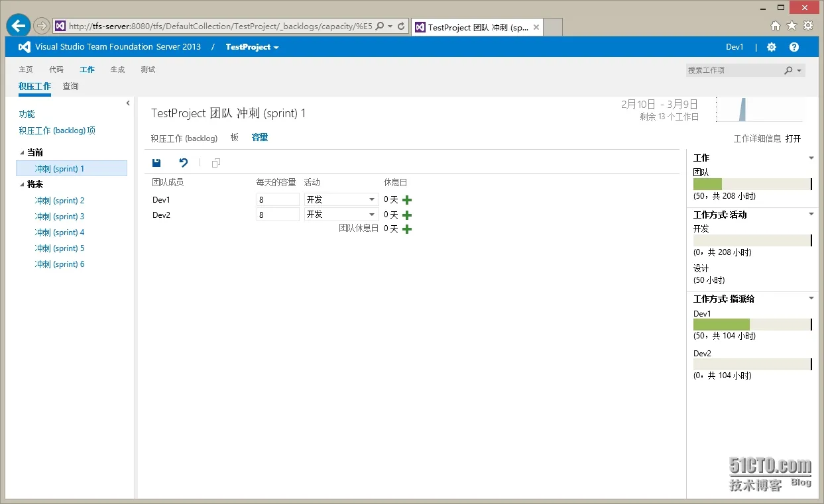Click the browser back arrow button
The image size is (824, 504).
click(x=19, y=26)
